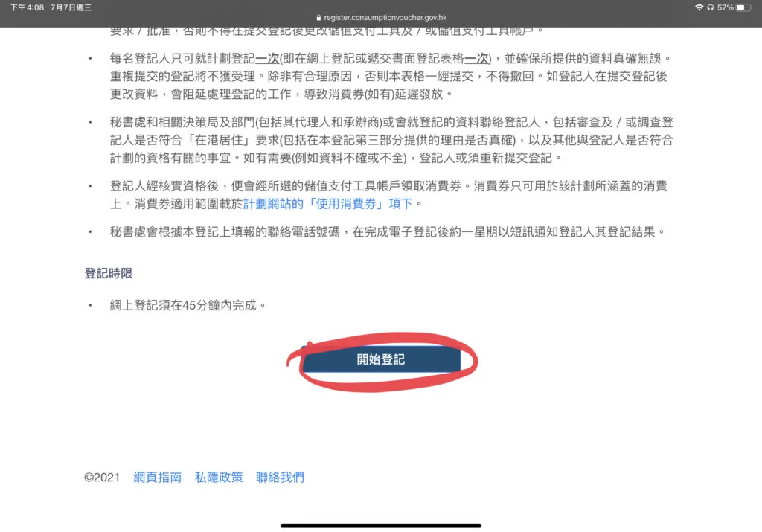Click the 登記時限 heading
This screenshot has height=532, width=762.
click(x=109, y=274)
